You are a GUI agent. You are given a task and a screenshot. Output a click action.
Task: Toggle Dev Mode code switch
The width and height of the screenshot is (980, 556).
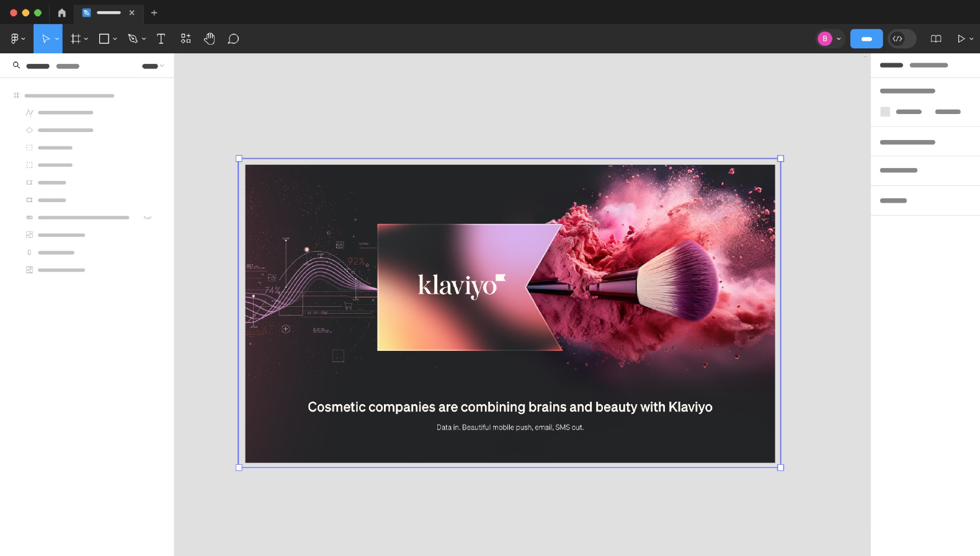click(902, 38)
